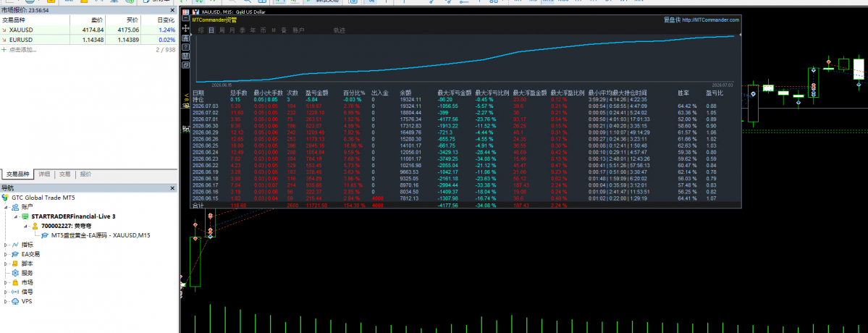Click the green server icon beside STARTRADERFinancial-Live 3
Image resolution: width=868 pixels, height=333 pixels.
25,216
